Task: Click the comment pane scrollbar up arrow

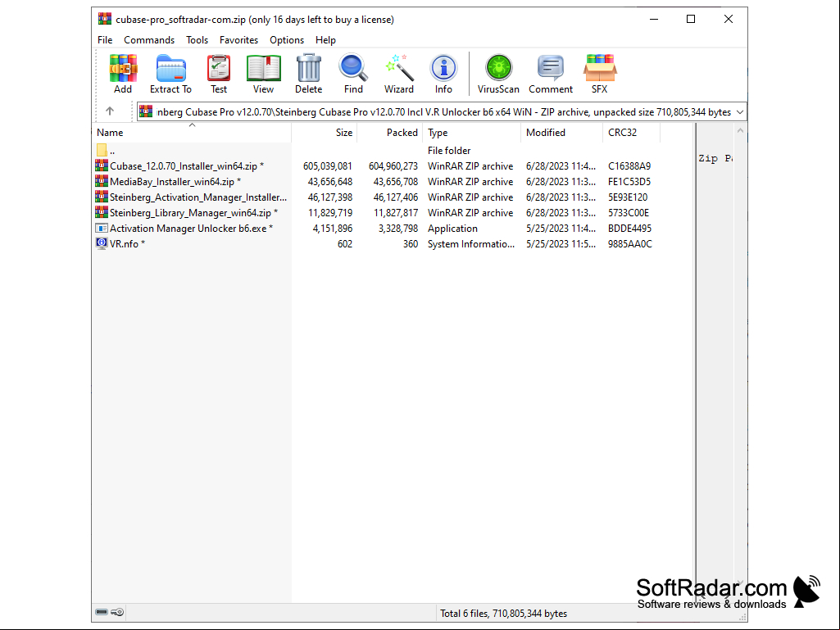Action: click(740, 131)
